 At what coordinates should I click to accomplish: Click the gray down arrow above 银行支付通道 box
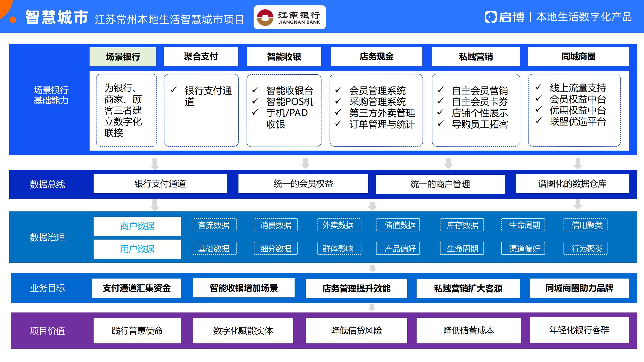pyautogui.click(x=155, y=164)
